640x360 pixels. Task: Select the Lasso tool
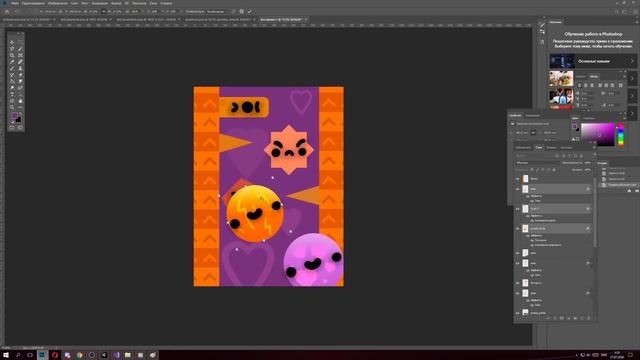pos(12,49)
